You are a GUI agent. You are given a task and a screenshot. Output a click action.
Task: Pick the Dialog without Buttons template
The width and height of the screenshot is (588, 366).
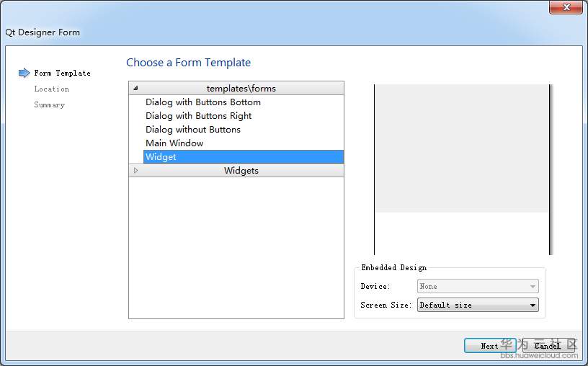[x=192, y=130]
